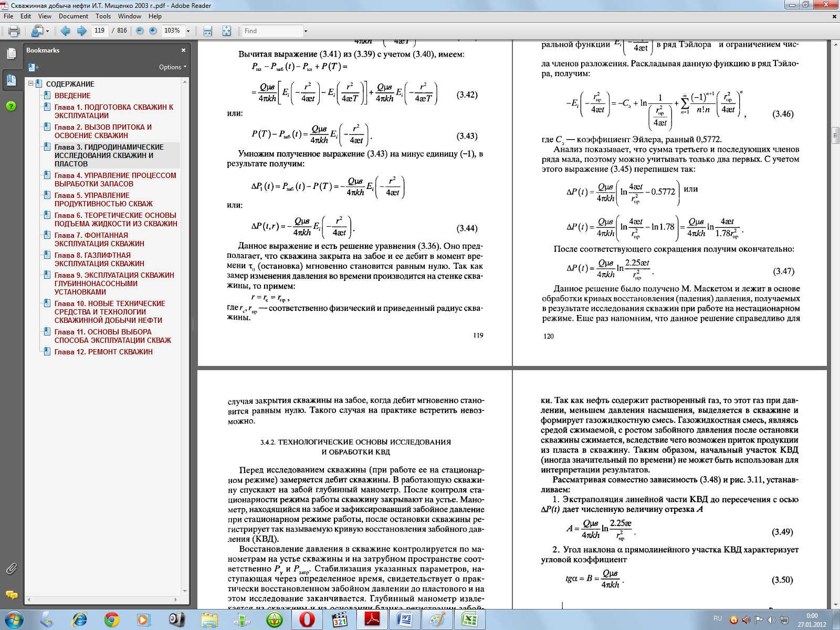Open bookmark Глава 5. УПРАВЛЕНИЕ ПРОДУКТИВНОСТЬЮ
This screenshot has height=630, width=840.
pyautogui.click(x=103, y=199)
